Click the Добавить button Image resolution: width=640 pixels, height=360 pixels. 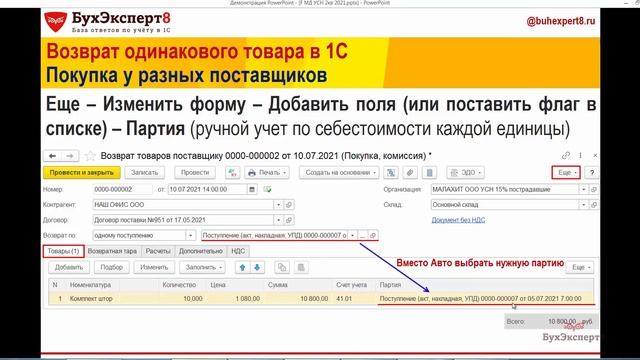pos(69,267)
